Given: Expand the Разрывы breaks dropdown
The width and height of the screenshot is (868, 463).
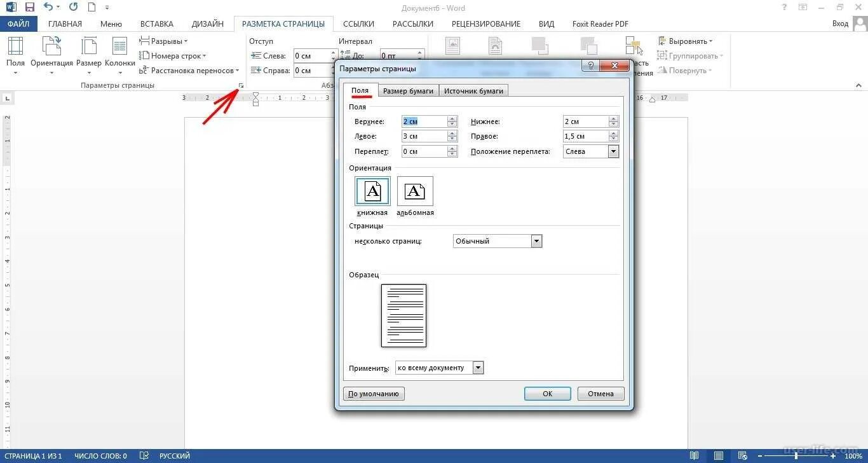Looking at the screenshot, I should 163,41.
